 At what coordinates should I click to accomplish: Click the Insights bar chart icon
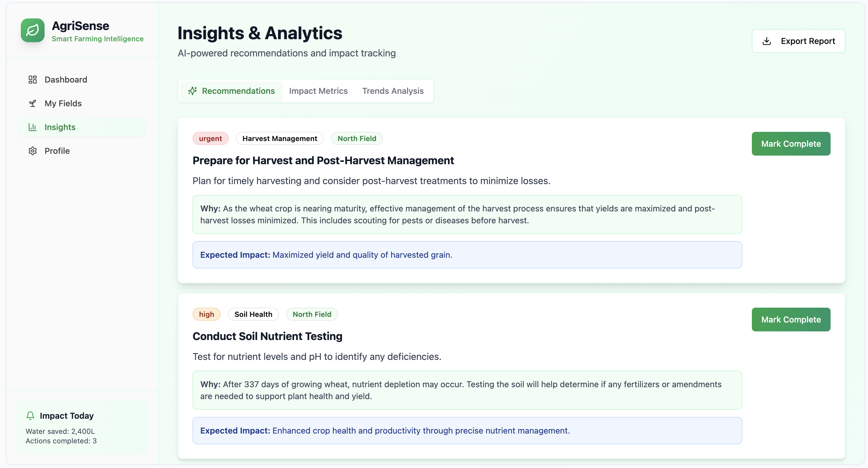pyautogui.click(x=33, y=127)
